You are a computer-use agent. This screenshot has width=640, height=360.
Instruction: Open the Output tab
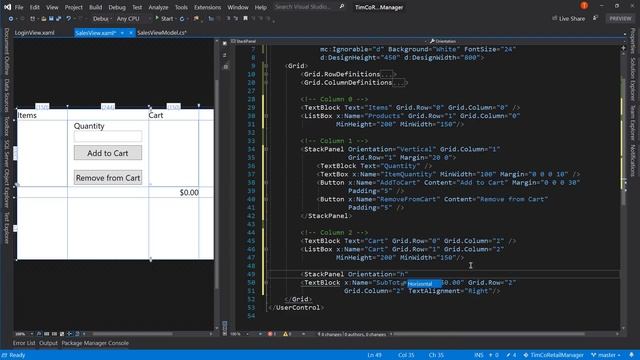pos(48,343)
